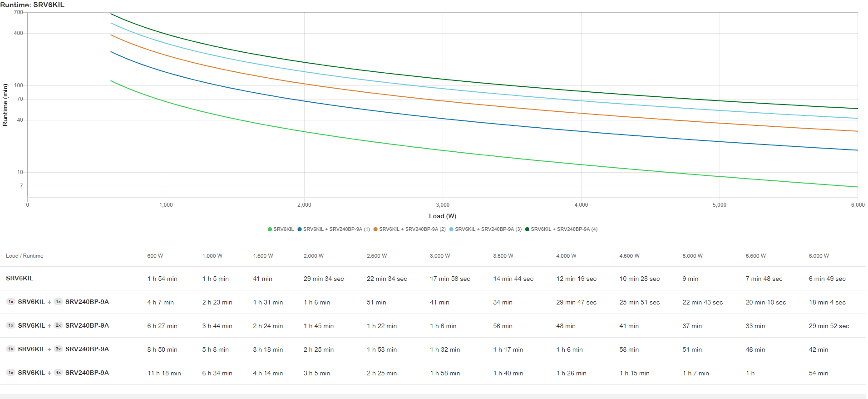This screenshot has width=868, height=399.
Task: Select the 18 min 4 sec runtime cell
Action: coord(827,302)
